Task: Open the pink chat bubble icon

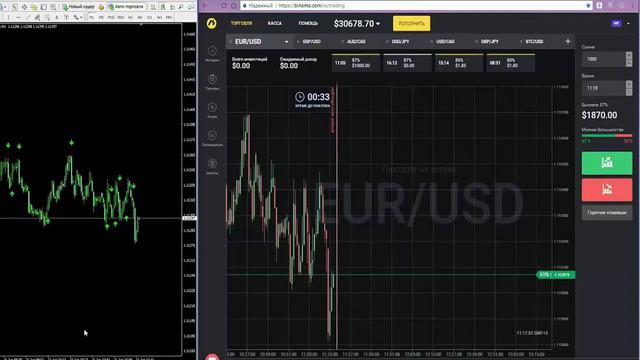Action: point(212,357)
